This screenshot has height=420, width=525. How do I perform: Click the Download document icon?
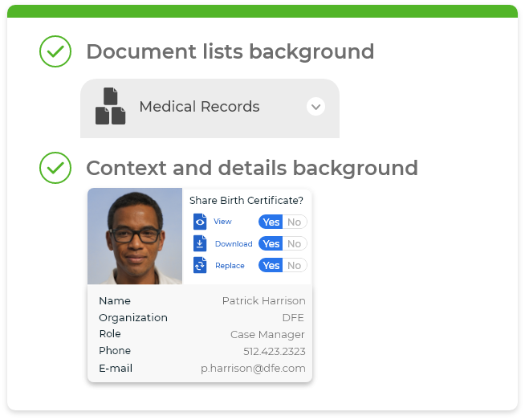[x=200, y=243]
